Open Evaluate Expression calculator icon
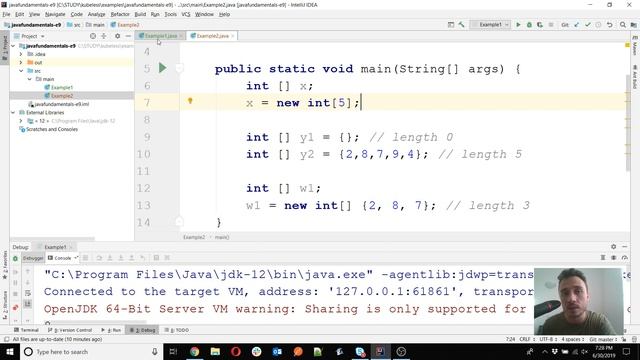 tap(156, 258)
